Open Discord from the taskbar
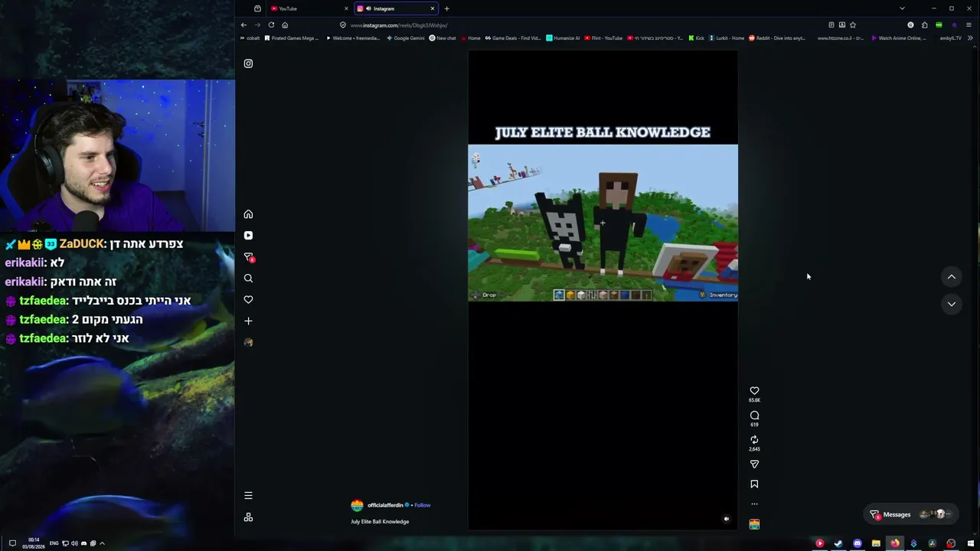The width and height of the screenshot is (980, 551). [857, 543]
